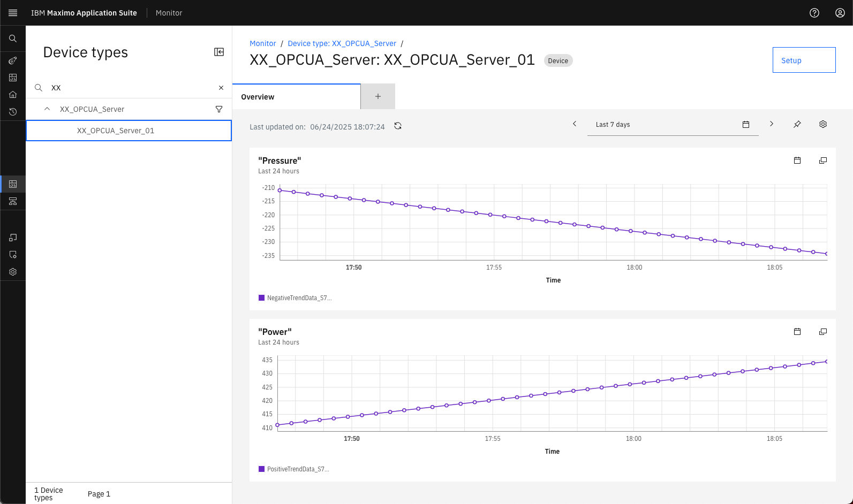Click the Monitor breadcrumb link
Image resolution: width=853 pixels, height=504 pixels.
(x=263, y=43)
